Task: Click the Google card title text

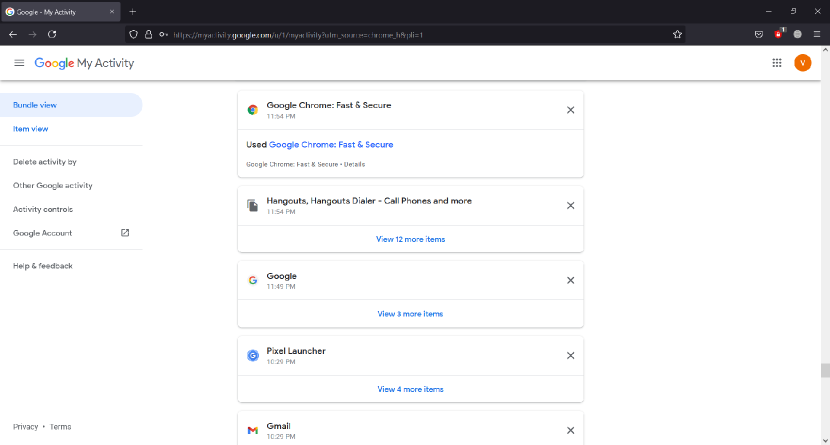Action: coord(282,276)
